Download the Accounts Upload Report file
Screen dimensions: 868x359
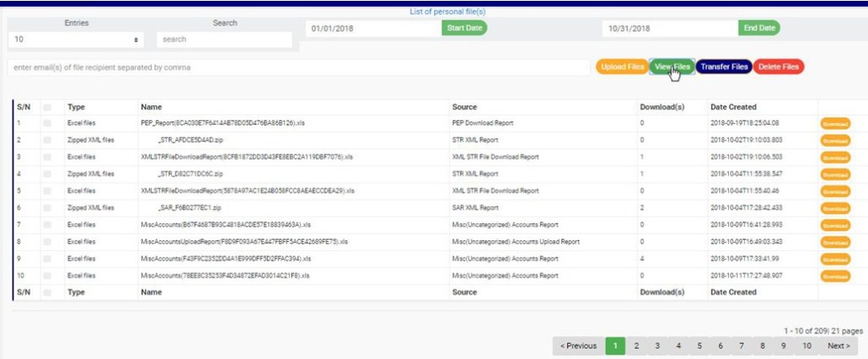click(x=835, y=242)
